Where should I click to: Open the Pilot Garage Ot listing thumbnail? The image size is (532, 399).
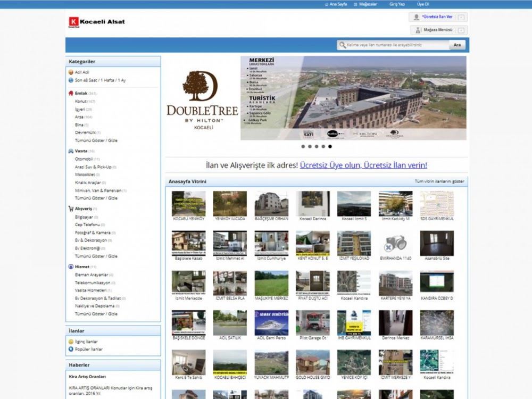point(313,323)
